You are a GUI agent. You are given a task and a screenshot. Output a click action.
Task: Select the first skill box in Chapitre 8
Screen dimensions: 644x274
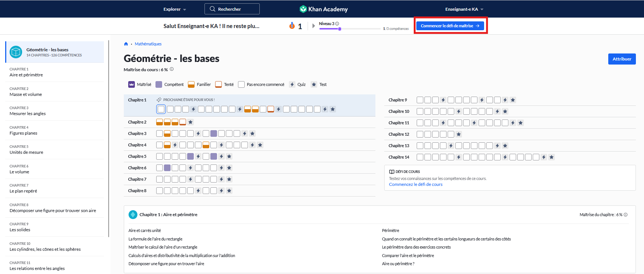[x=160, y=191]
